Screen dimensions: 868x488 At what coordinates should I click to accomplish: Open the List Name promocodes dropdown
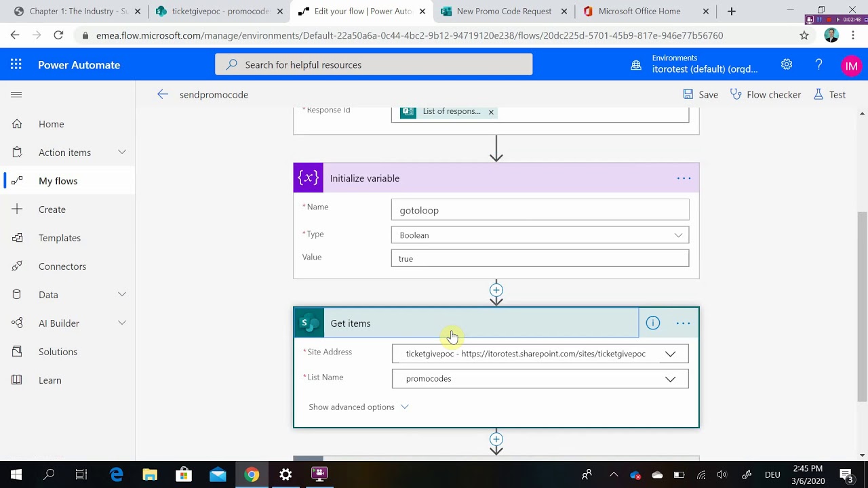click(540, 379)
